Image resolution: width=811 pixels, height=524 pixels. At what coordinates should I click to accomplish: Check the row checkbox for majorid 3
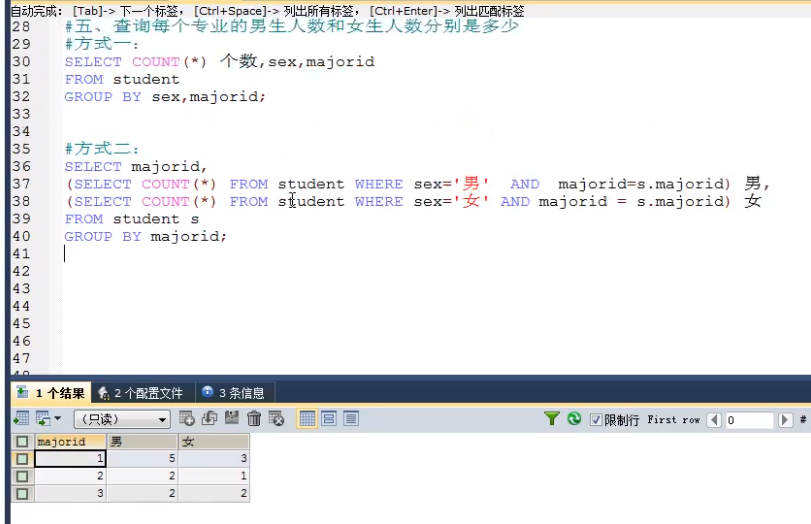point(22,493)
